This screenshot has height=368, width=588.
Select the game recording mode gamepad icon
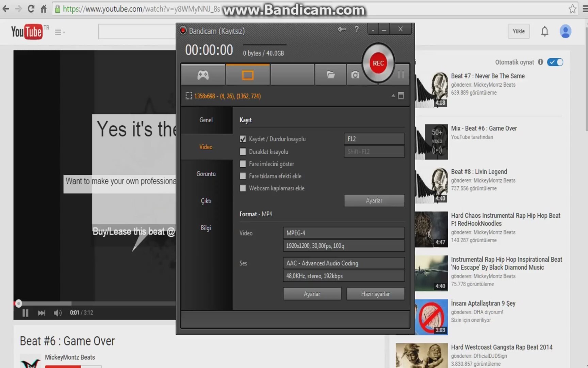coord(203,75)
